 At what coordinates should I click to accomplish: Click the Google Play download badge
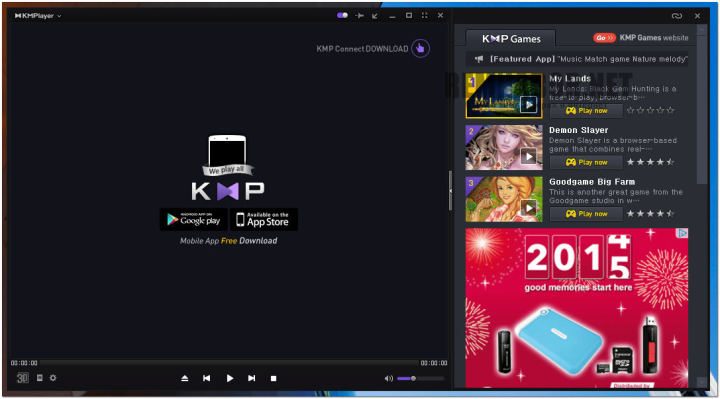193,219
